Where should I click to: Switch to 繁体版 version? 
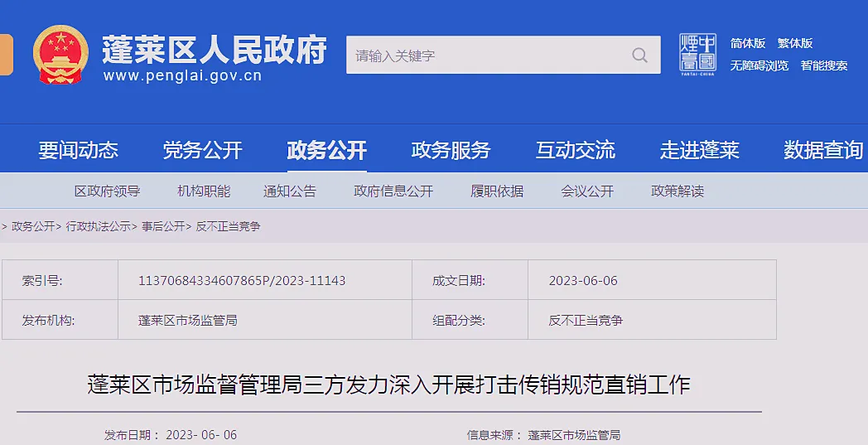coord(794,43)
